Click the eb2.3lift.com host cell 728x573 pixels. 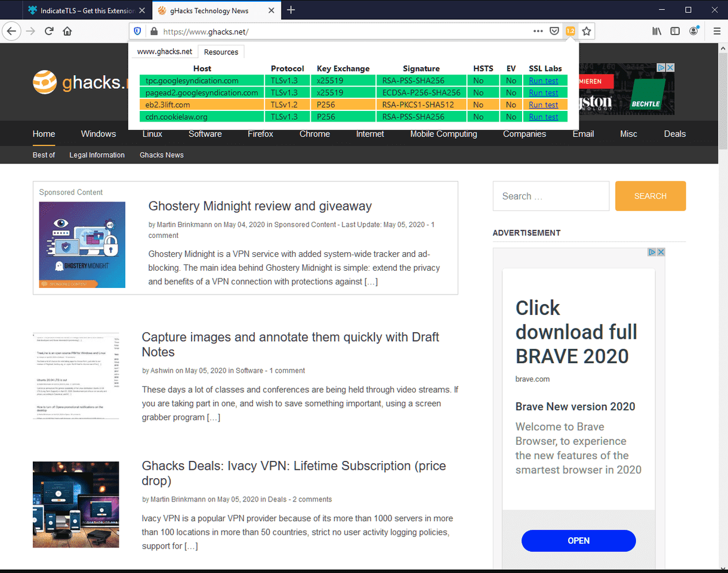tap(202, 104)
